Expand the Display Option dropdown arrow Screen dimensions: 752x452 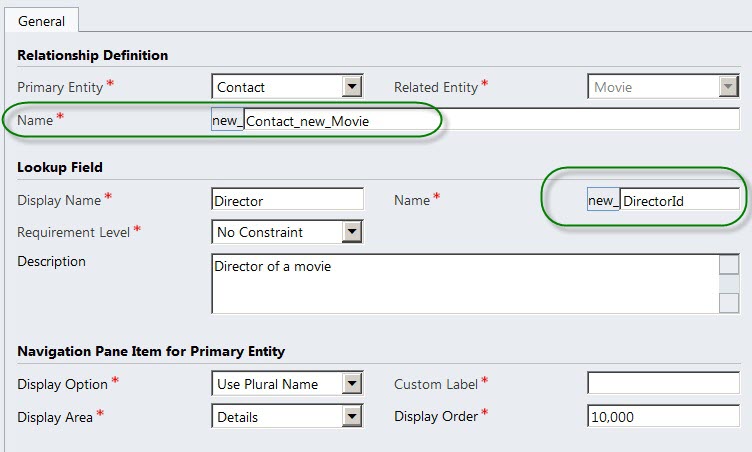(x=352, y=383)
